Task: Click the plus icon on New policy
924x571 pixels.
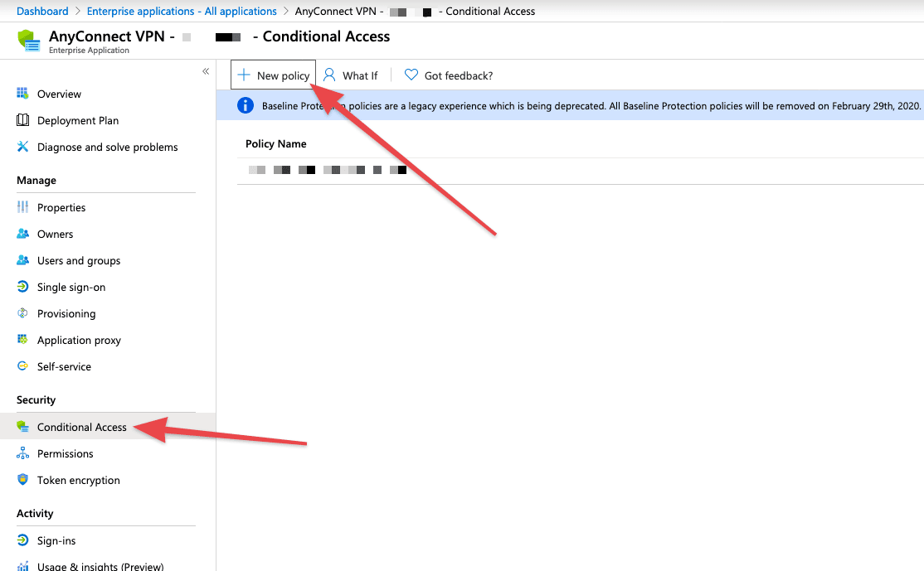Action: [x=243, y=75]
